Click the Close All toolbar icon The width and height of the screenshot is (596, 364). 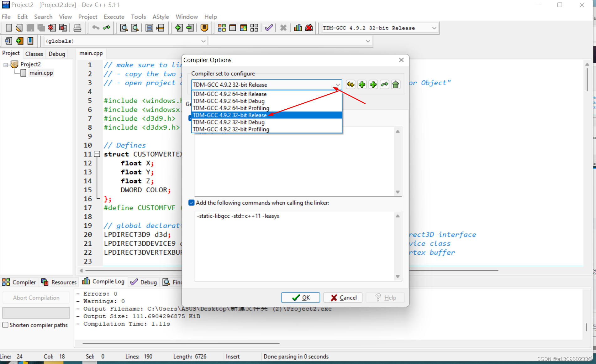point(63,28)
